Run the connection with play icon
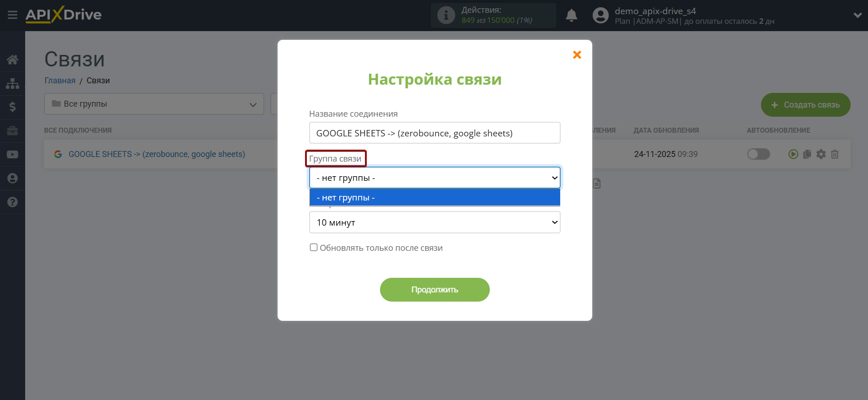This screenshot has height=400, width=868. [x=793, y=154]
